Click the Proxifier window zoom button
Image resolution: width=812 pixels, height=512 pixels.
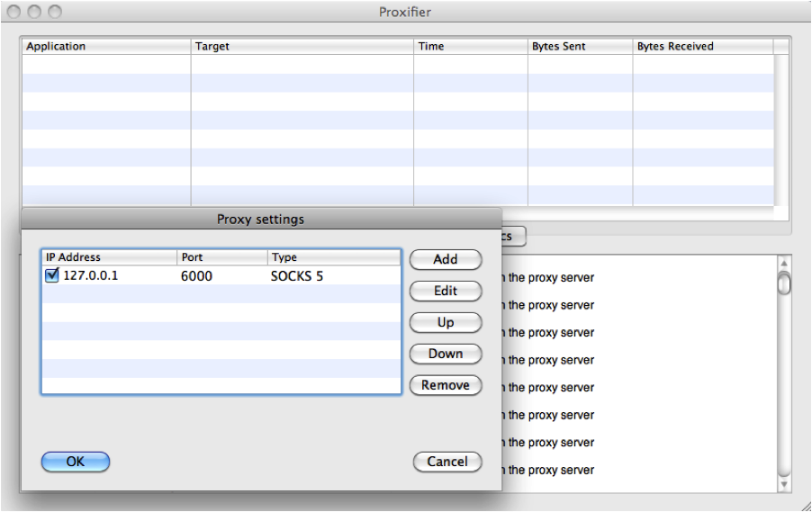55,12
